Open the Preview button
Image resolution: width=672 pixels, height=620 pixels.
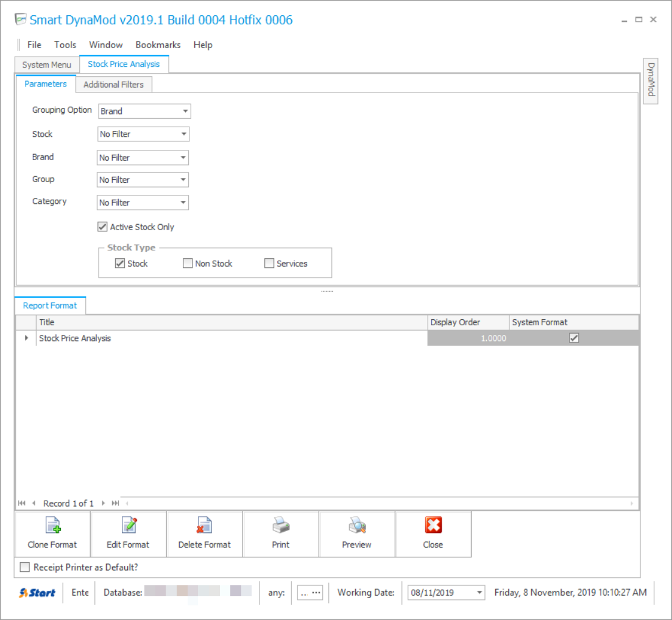356,534
